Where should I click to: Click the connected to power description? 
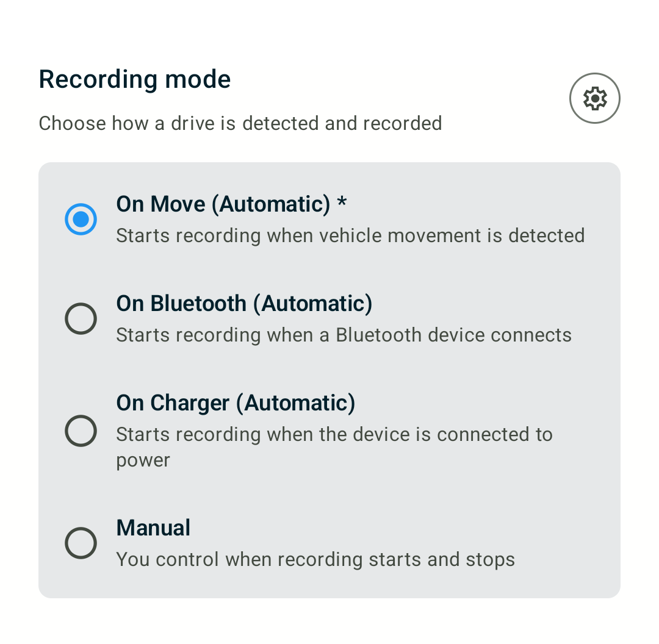point(334,434)
